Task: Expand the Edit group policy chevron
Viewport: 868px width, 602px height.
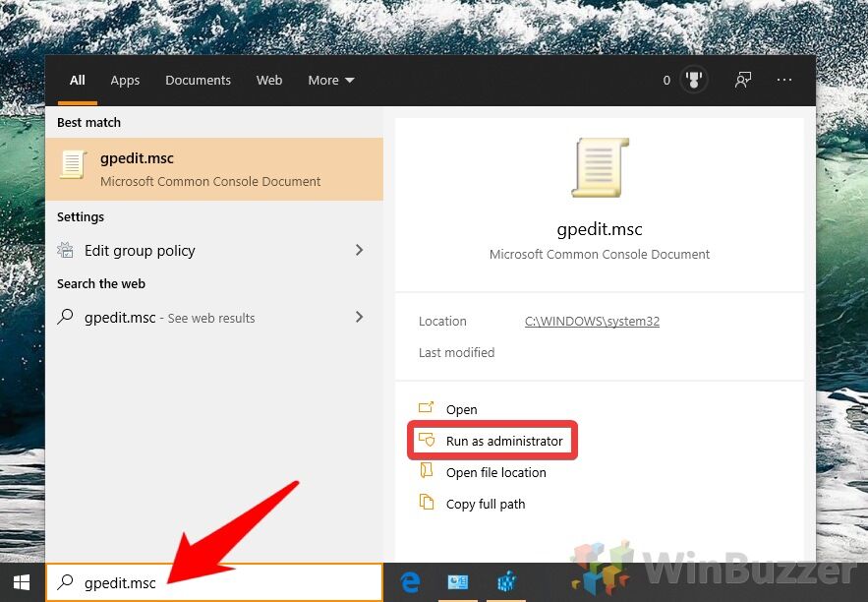Action: pyautogui.click(x=359, y=250)
